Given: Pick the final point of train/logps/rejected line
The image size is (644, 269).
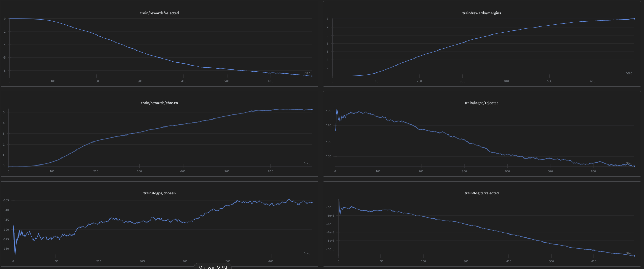Looking at the screenshot, I should (x=634, y=166).
